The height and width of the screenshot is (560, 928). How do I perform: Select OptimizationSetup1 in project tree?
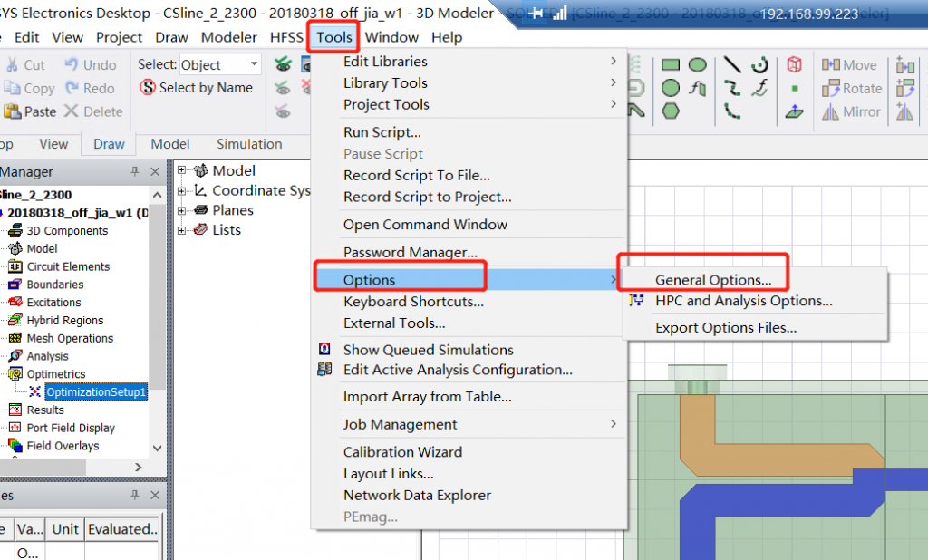click(96, 392)
